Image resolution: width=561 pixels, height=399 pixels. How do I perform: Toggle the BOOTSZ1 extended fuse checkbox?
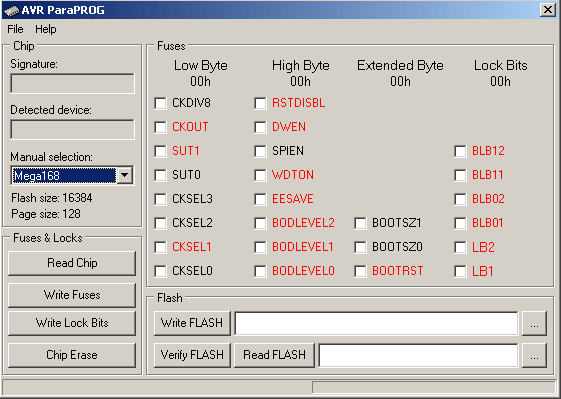click(360, 223)
